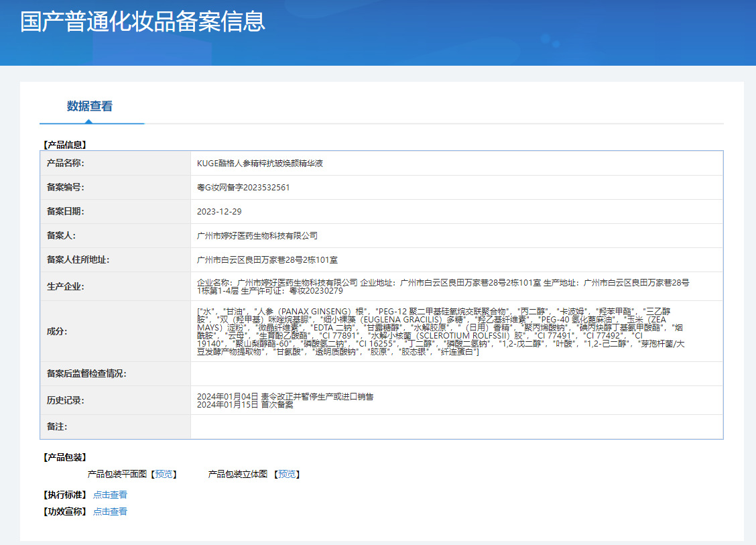Open 产品包装立体图 预览 link
This screenshot has height=545, width=756.
[287, 474]
